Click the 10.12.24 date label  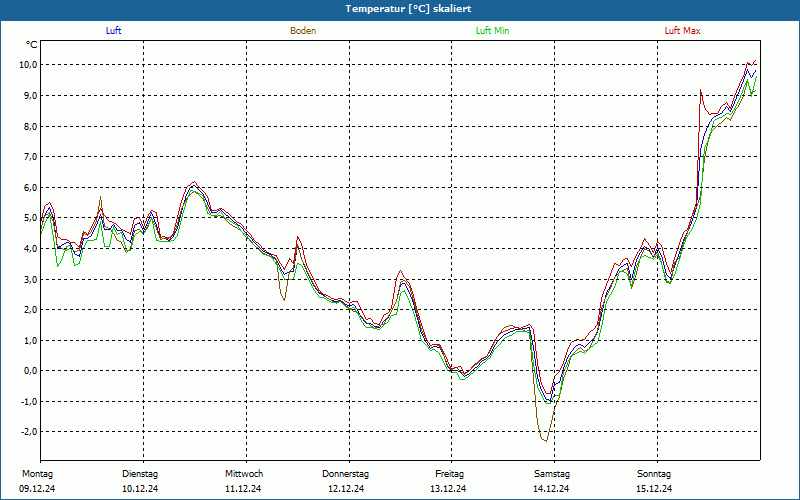click(x=140, y=489)
